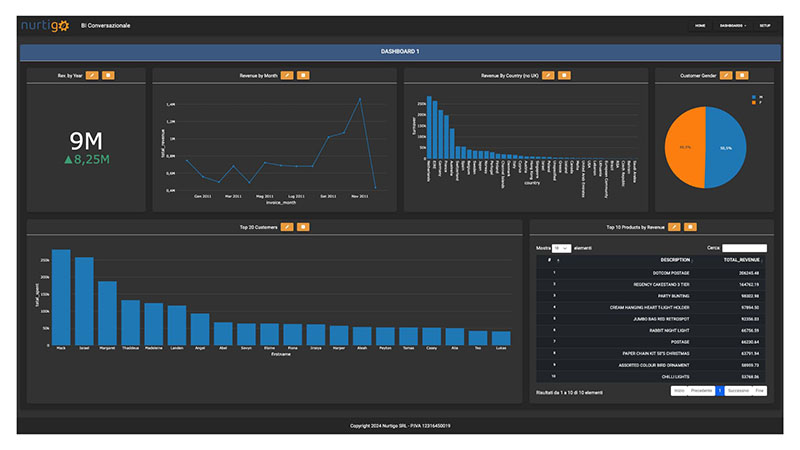Select the JUMBO BAG RED RETROSPOT row
Viewport: 800px width, 450px height.
pos(651,319)
